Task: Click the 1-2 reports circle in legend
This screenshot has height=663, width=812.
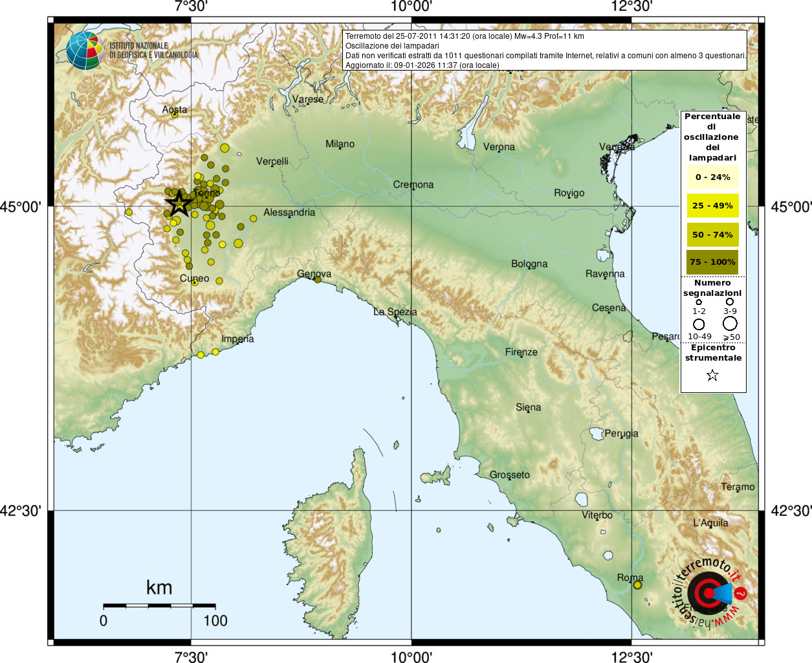Action: [x=699, y=302]
